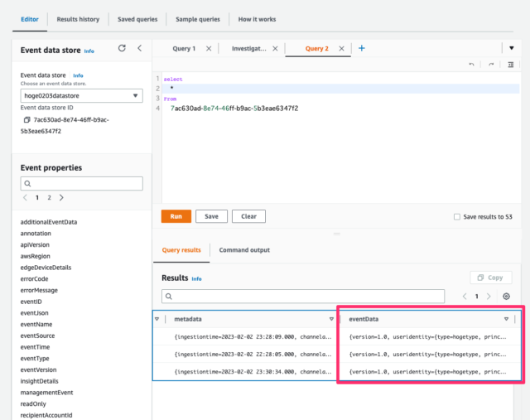
Task: Open the Results history tab
Action: pos(78,19)
